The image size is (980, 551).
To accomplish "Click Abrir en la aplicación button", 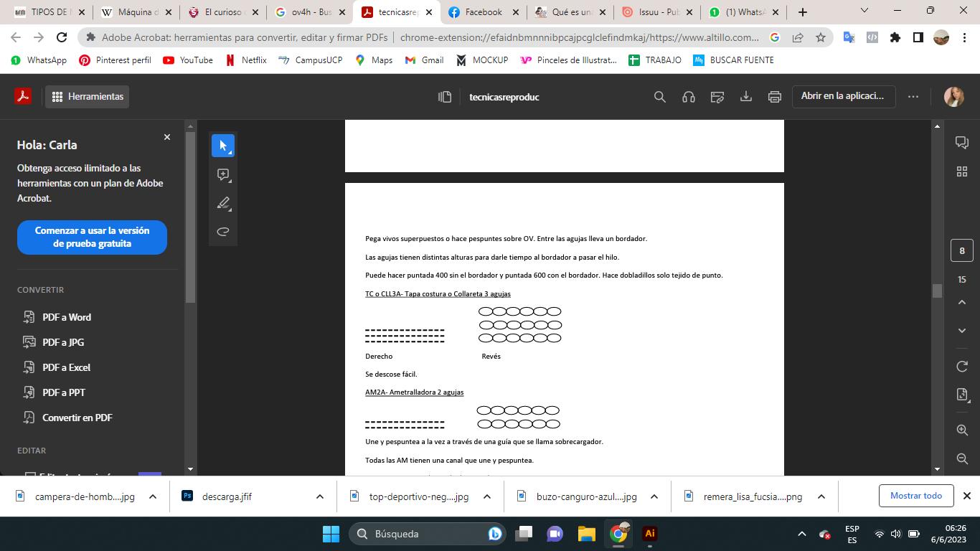I will coord(843,96).
